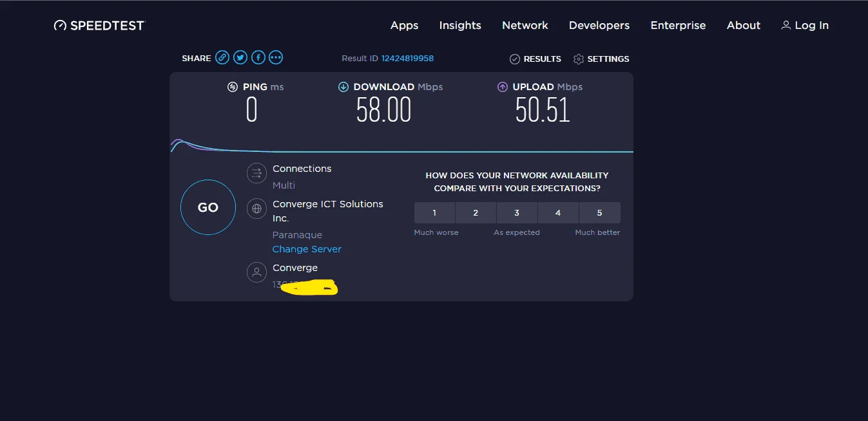This screenshot has height=421, width=868.
Task: Share result on Twitter icon
Action: (240, 57)
